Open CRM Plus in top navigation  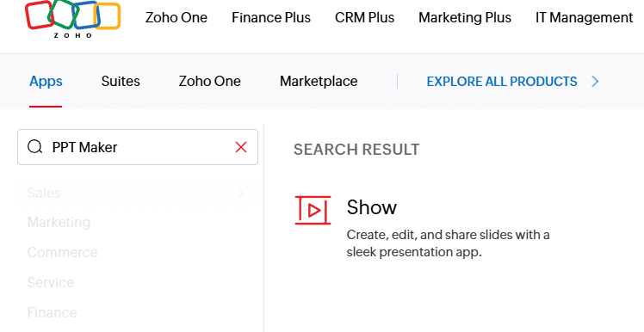click(364, 18)
